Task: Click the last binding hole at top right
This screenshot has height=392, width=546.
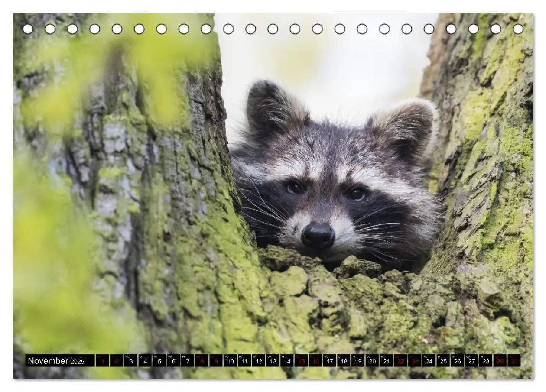Action: (518, 29)
